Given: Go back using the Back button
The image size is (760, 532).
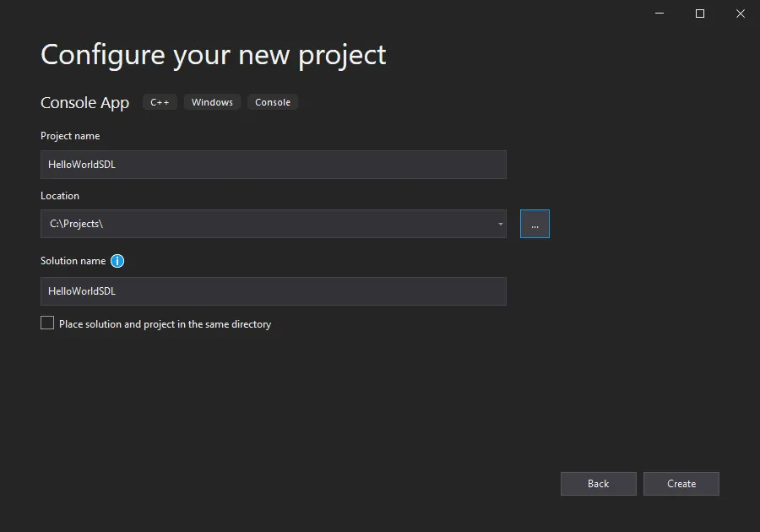Looking at the screenshot, I should [598, 484].
